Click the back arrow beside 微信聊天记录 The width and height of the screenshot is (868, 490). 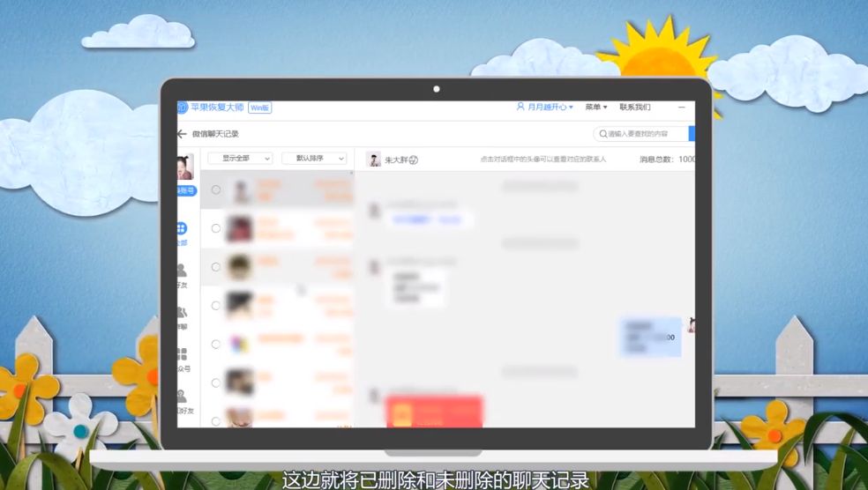(x=182, y=134)
